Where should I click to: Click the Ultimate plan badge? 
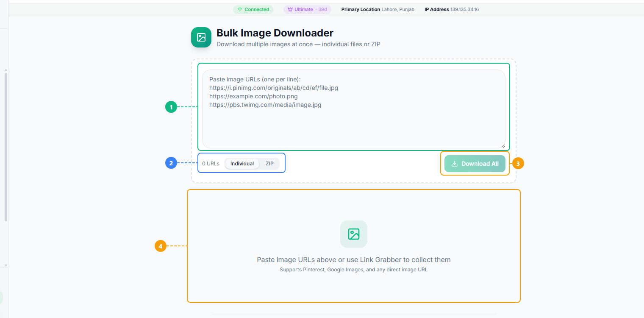[307, 9]
